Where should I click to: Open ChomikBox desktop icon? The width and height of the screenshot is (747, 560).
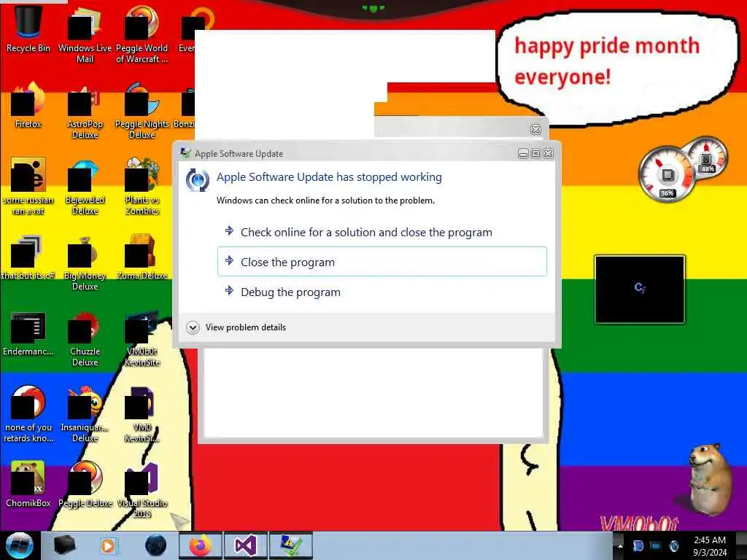point(28,484)
